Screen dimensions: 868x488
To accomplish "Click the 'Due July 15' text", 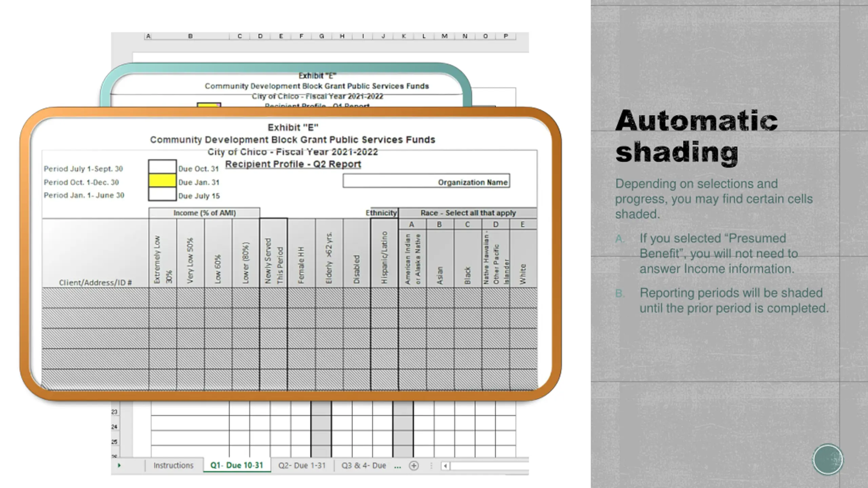I will [199, 196].
